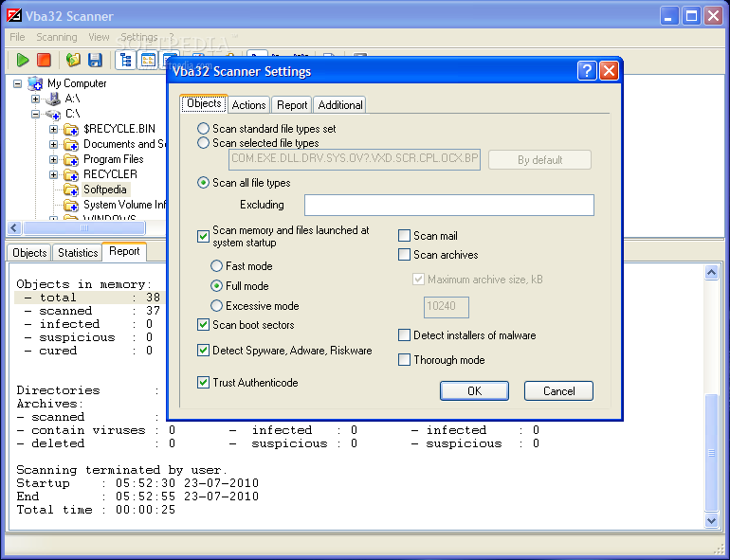The image size is (730, 560).
Task: Start scanning with the green play icon
Action: [x=23, y=60]
